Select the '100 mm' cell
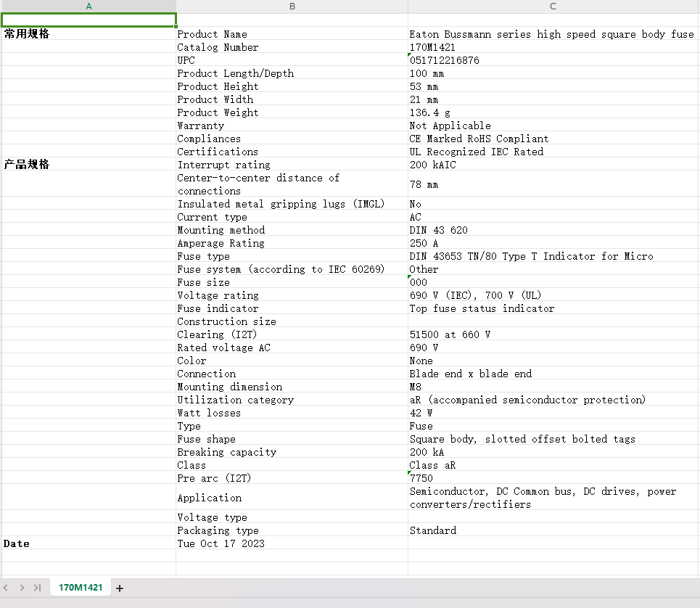Screen dimensions: 700x608 click(553, 73)
